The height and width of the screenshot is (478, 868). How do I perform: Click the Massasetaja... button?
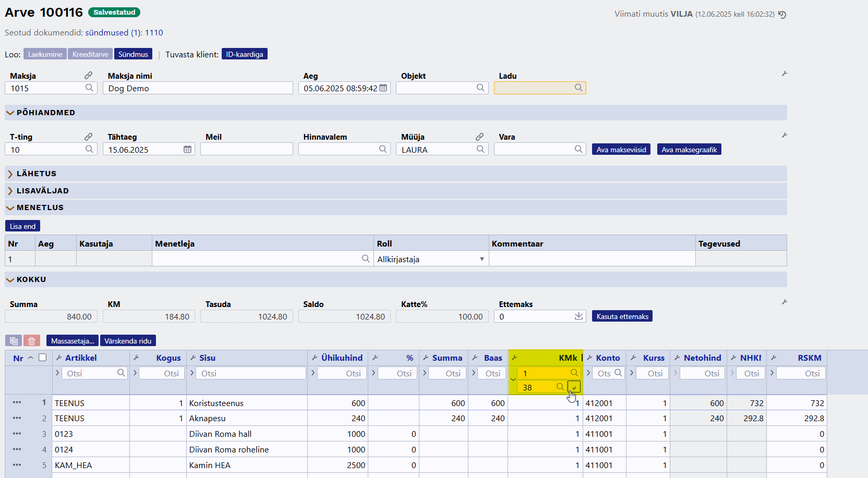coord(73,341)
